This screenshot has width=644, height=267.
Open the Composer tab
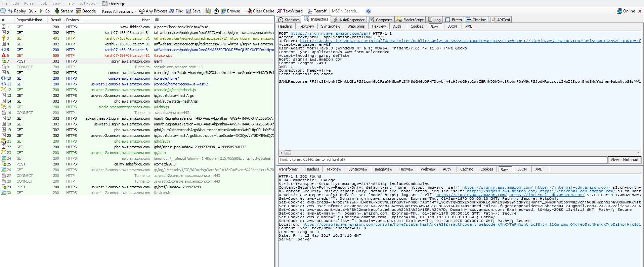point(380,20)
